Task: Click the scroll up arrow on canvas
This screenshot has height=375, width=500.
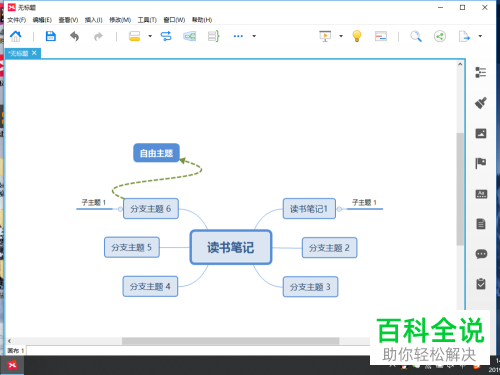Action: (x=460, y=64)
